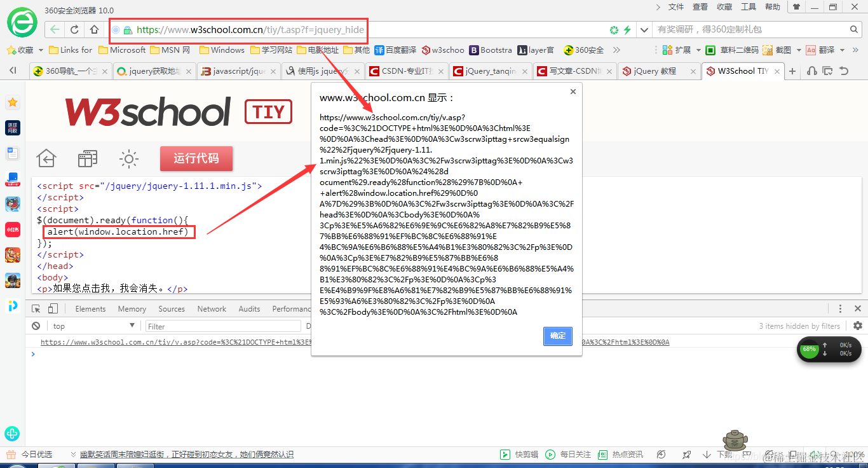Go back with the browser back arrow

(x=55, y=30)
